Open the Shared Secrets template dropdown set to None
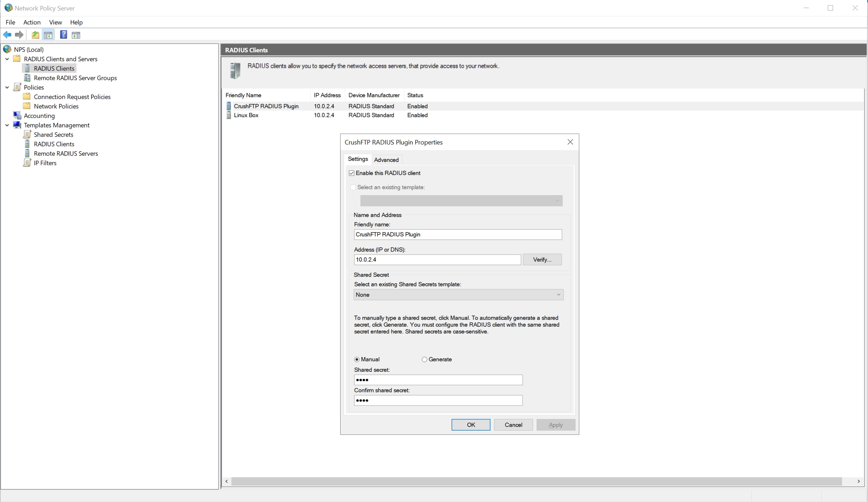Screen dimensions: 868x502 pos(458,295)
